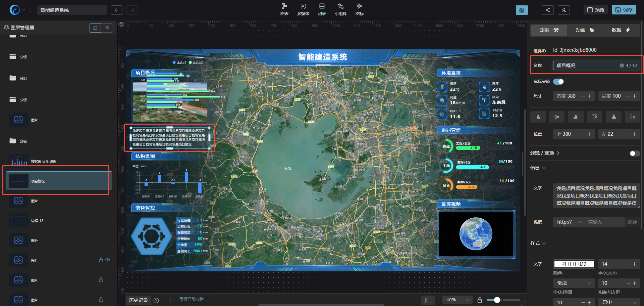
Task: Click the align left edges icon
Action: pos(538,117)
